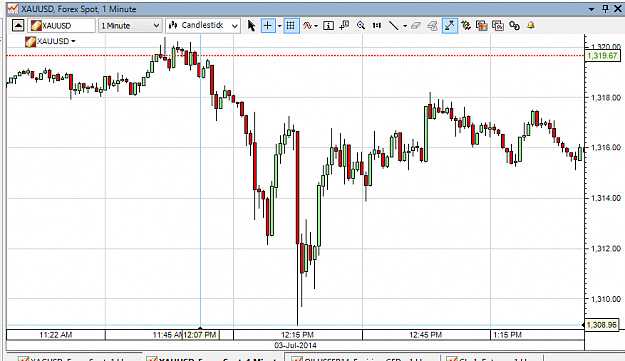Screen dimensions: 625x361
Task: Close the XAUUSD chart window
Action: point(618,8)
